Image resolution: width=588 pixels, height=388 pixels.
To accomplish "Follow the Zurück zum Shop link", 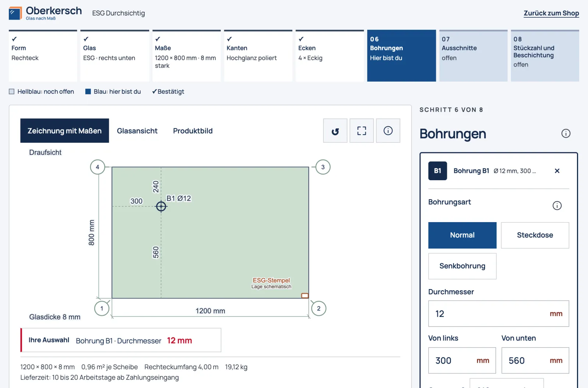I will pyautogui.click(x=551, y=13).
